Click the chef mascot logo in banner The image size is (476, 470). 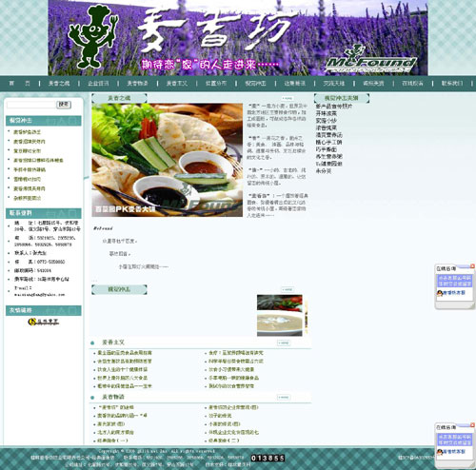pos(92,37)
